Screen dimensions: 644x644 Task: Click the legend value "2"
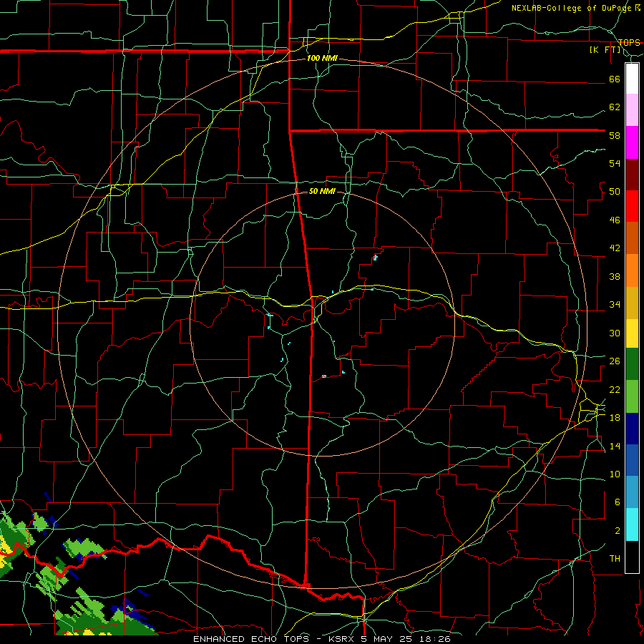(618, 531)
